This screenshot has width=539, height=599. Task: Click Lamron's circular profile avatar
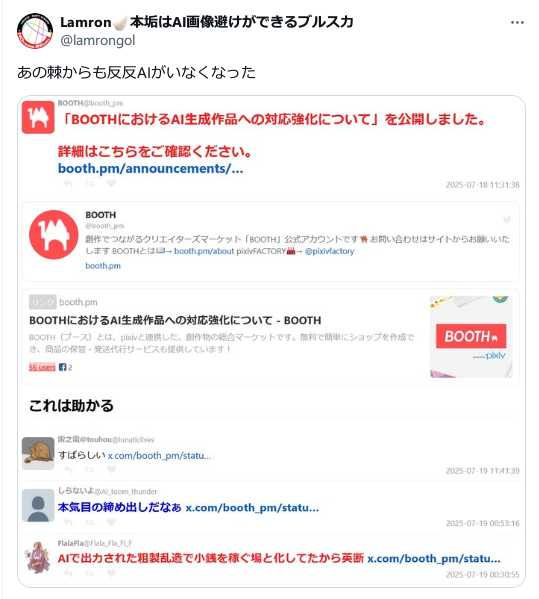(x=35, y=31)
